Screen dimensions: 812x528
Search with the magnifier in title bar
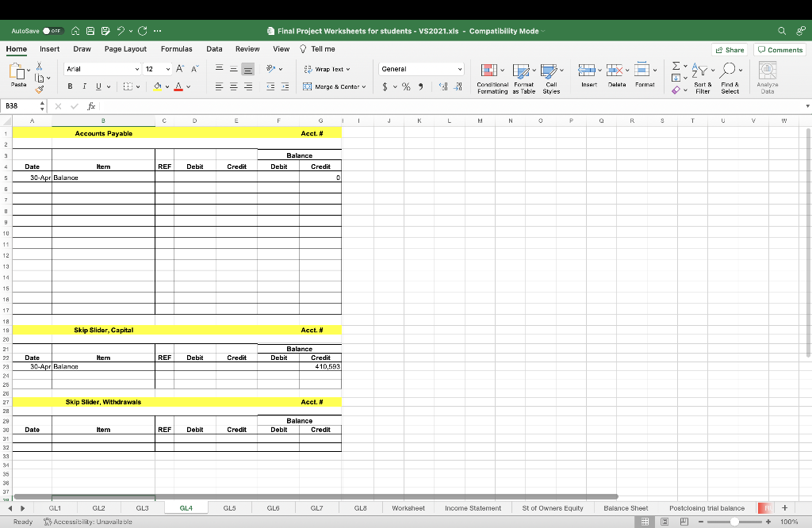[782, 31]
